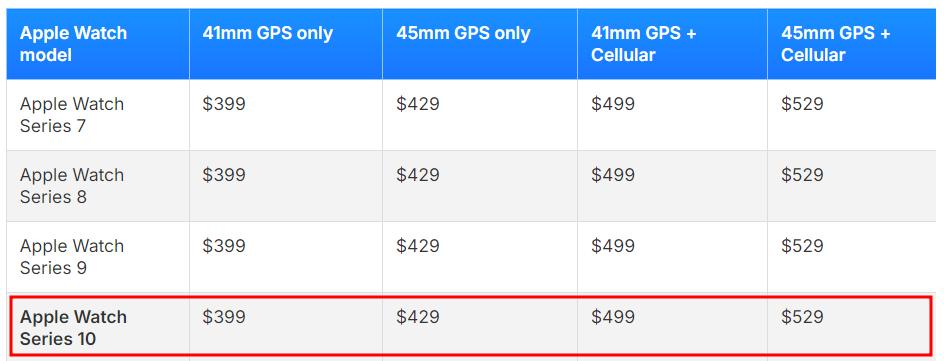The image size is (944, 361).
Task: Click the 45mm GPS + Cellular header
Action: click(x=836, y=44)
